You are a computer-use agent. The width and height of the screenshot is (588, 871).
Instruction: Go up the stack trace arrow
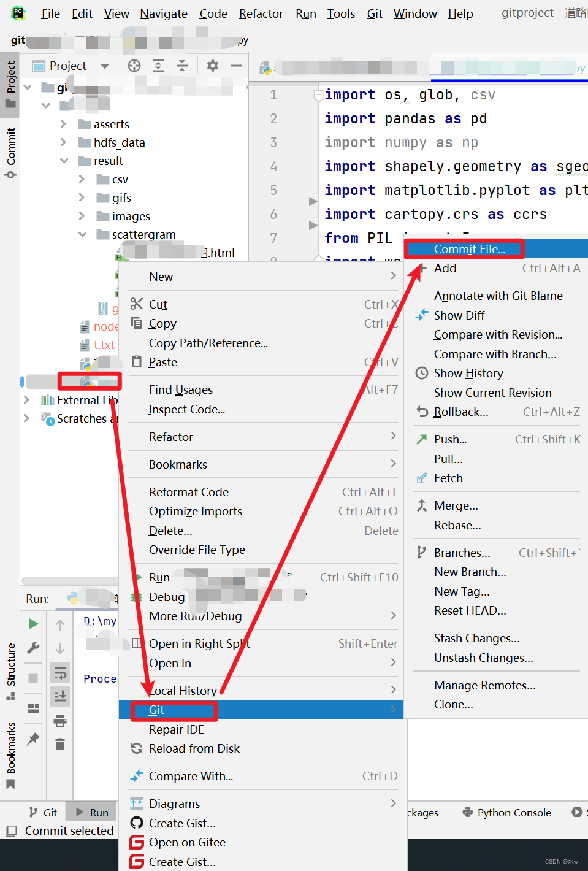point(60,625)
